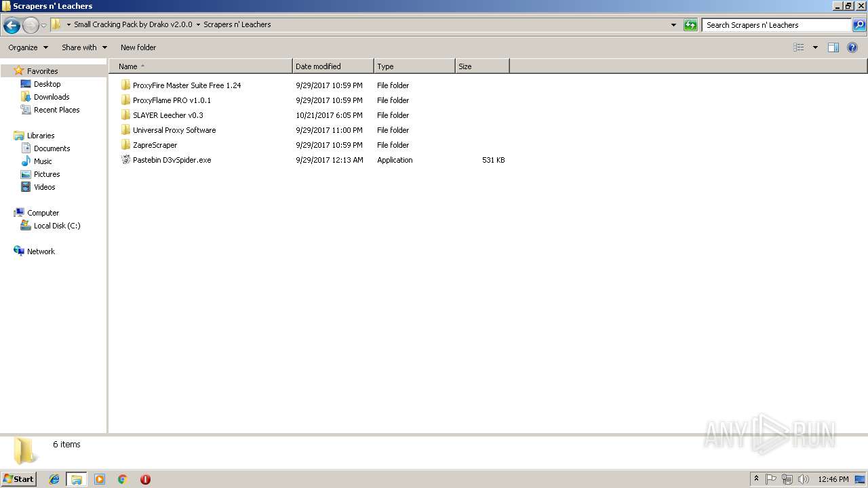Click the Forward navigation arrow button
This screenshot has width=868, height=488.
[31, 26]
